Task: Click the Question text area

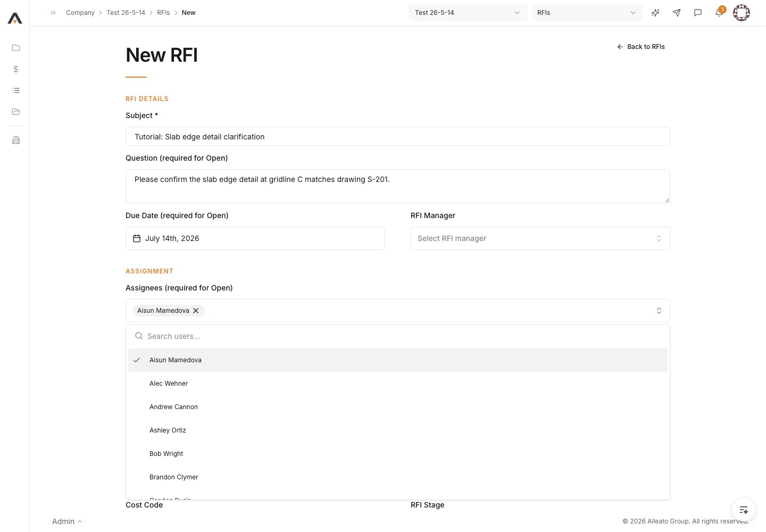Action: point(397,186)
